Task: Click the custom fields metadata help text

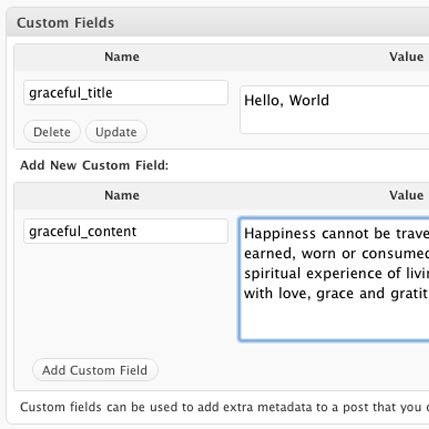Action: (224, 407)
